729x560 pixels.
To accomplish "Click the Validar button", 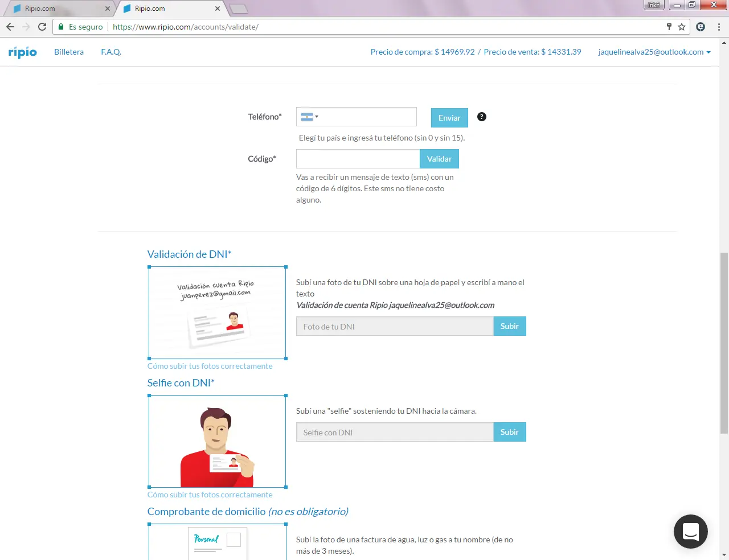I will 439,159.
